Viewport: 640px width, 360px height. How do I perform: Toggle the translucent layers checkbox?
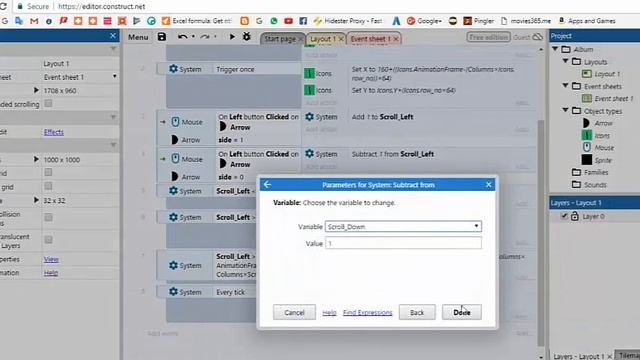(x=48, y=239)
